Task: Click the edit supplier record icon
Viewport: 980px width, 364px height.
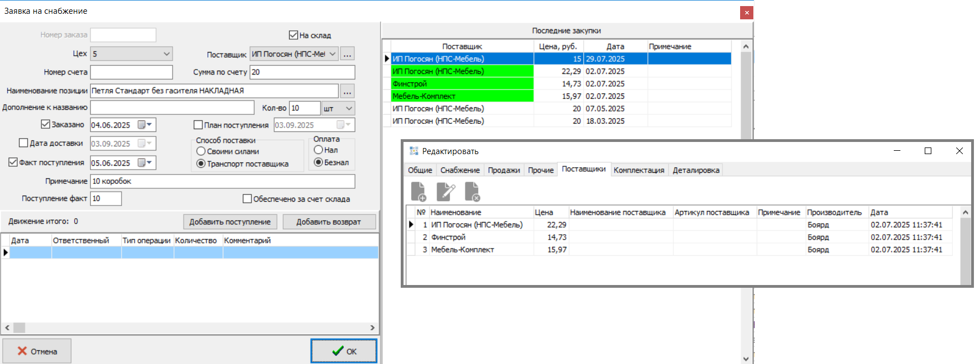Action: point(446,192)
